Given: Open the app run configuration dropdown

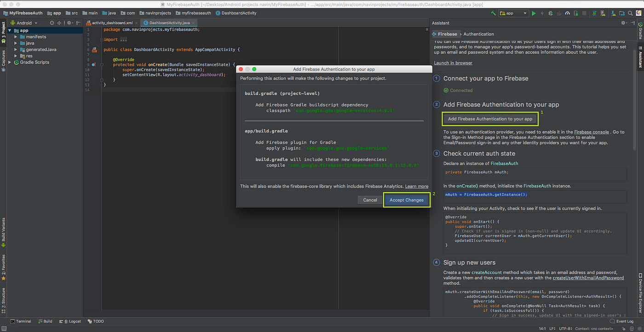Looking at the screenshot, I should [513, 13].
